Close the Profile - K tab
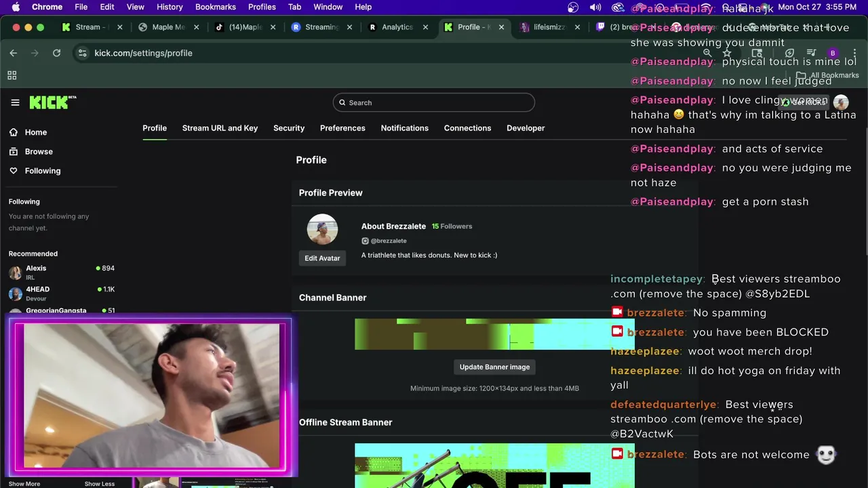 coord(502,27)
